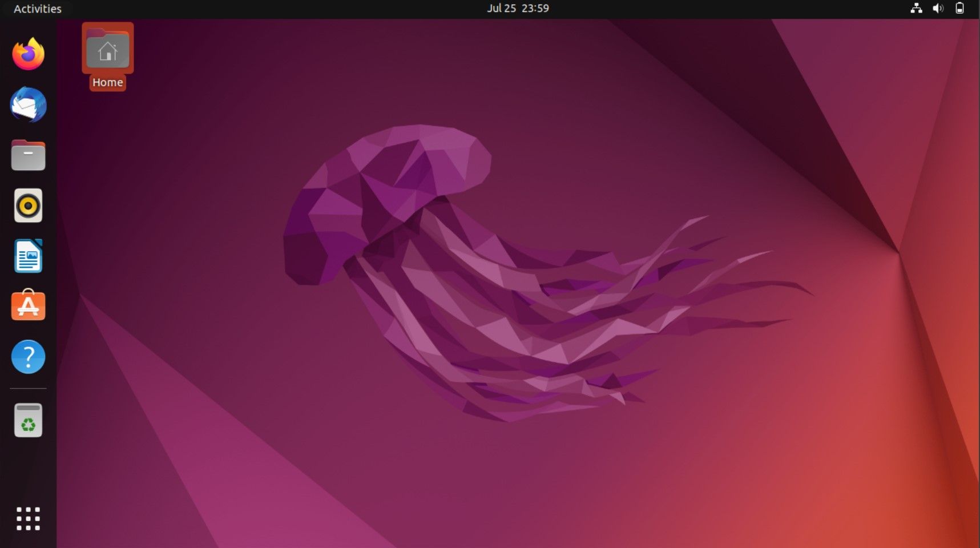Viewport: 980px width, 548px height.
Task: Open the Activities overview
Action: pyautogui.click(x=37, y=9)
